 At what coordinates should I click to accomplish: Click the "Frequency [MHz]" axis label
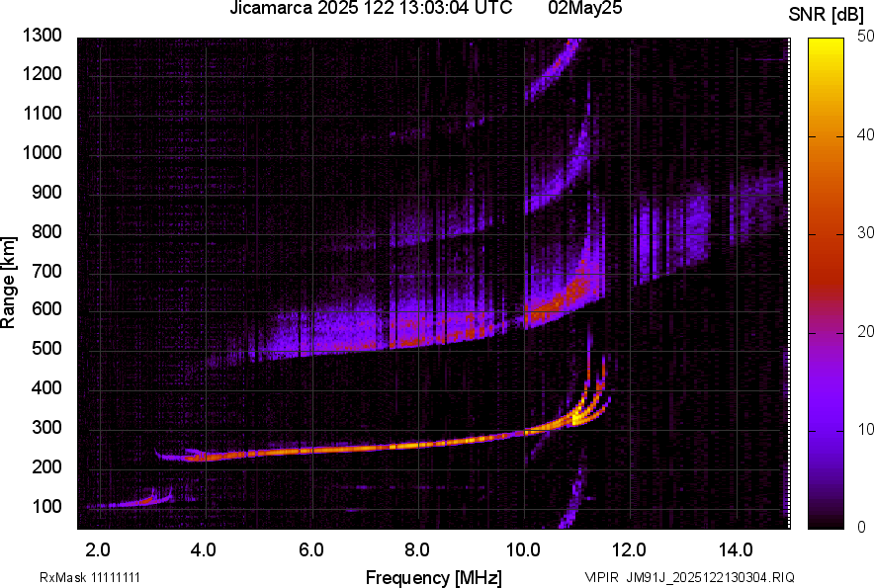click(x=434, y=577)
